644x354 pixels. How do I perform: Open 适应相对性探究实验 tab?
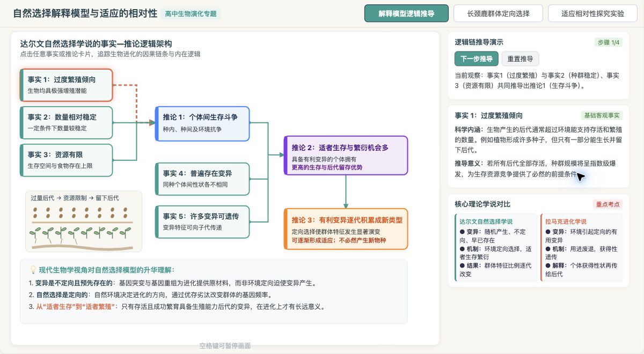click(x=592, y=13)
